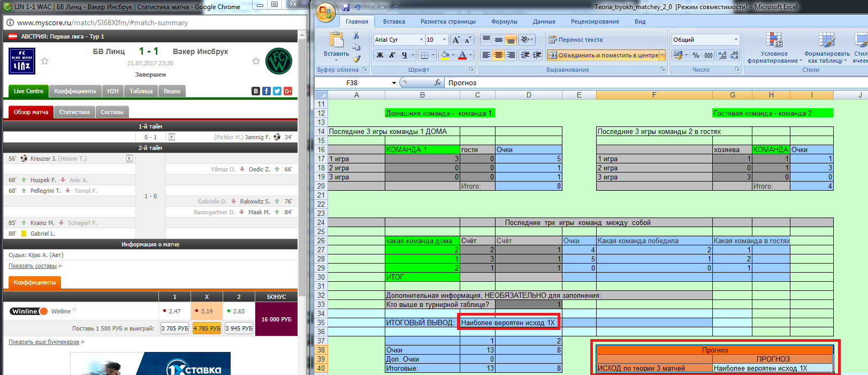This screenshot has width=868, height=375.
Task: Click Показать еще букмекеров link
Action: click(x=44, y=342)
